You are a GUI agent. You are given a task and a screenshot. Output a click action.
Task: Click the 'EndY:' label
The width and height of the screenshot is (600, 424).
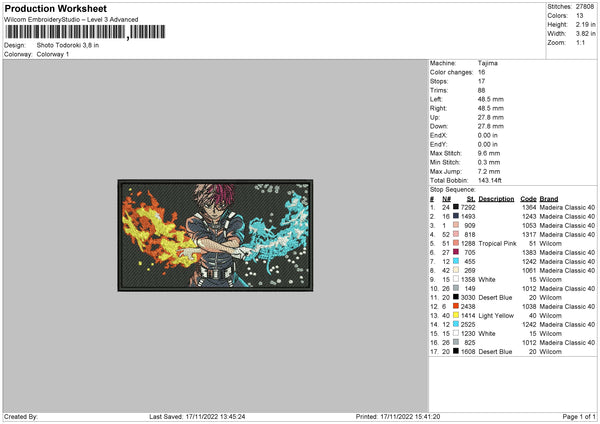pos(439,144)
